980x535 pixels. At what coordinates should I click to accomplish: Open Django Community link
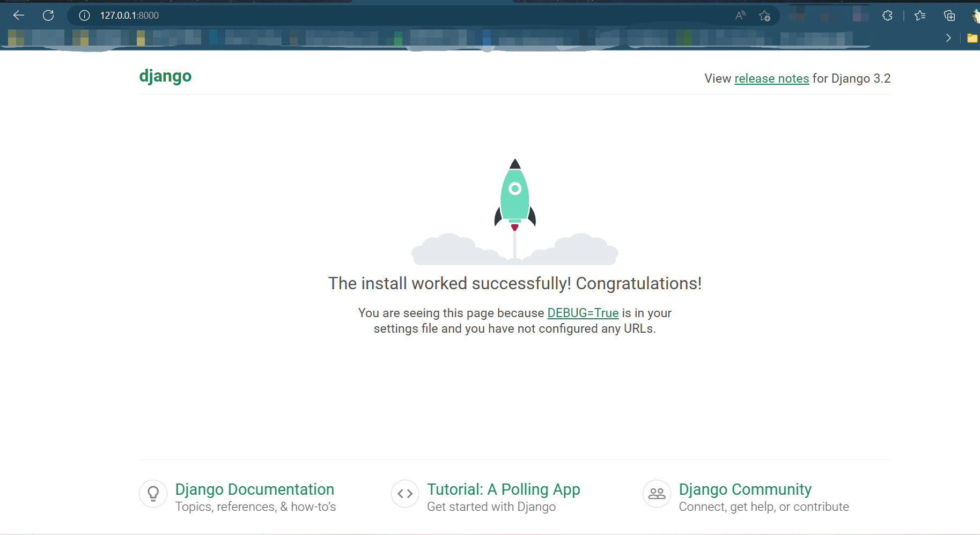pos(745,489)
